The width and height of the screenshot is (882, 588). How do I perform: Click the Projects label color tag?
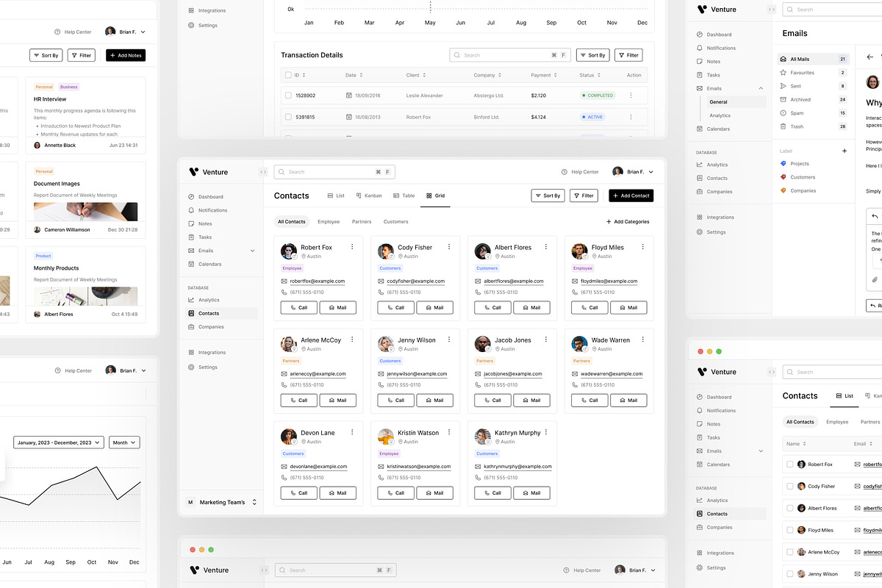point(783,163)
